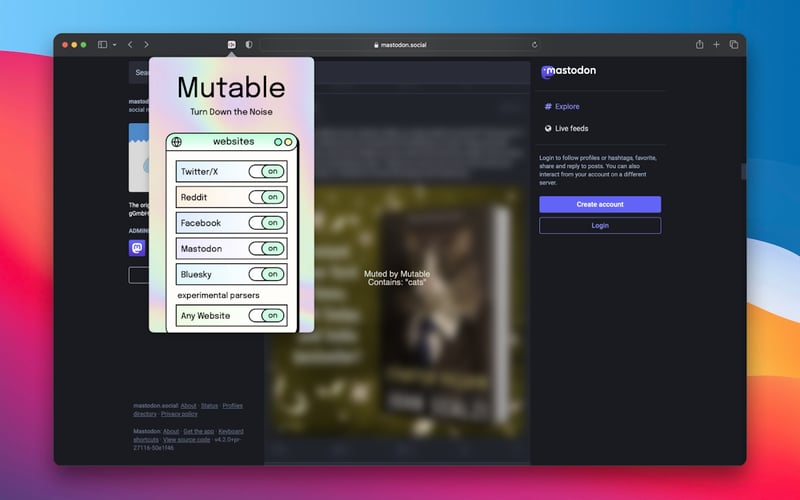This screenshot has height=500, width=800.
Task: Click the Mastodon admin avatar icon
Action: [x=137, y=248]
